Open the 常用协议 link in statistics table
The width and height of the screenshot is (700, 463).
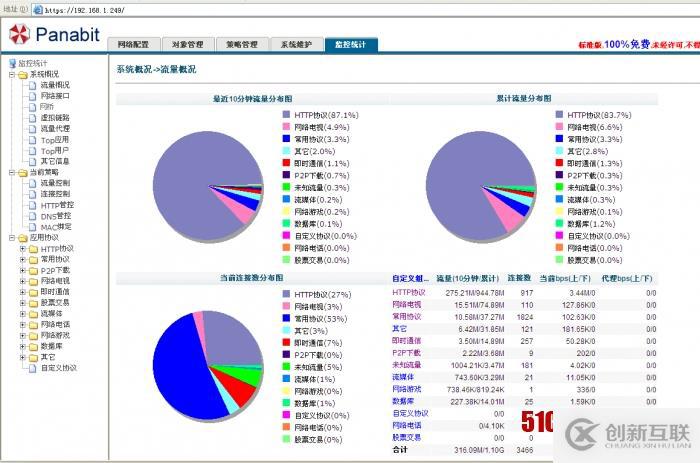(x=406, y=317)
